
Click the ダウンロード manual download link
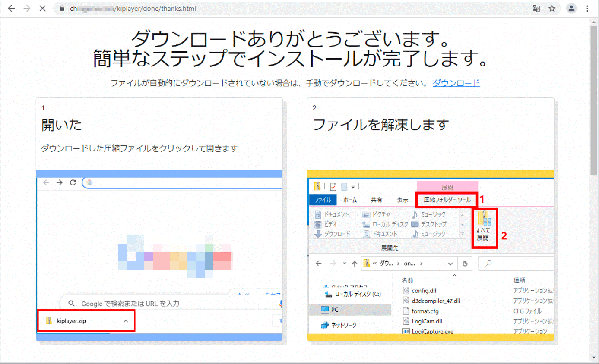456,83
